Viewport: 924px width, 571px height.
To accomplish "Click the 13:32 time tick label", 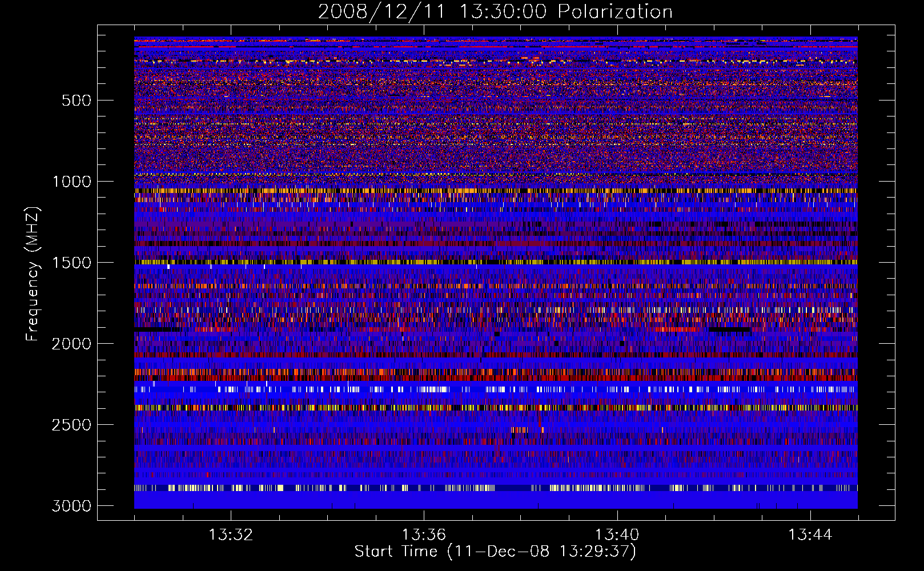I will tap(231, 535).
